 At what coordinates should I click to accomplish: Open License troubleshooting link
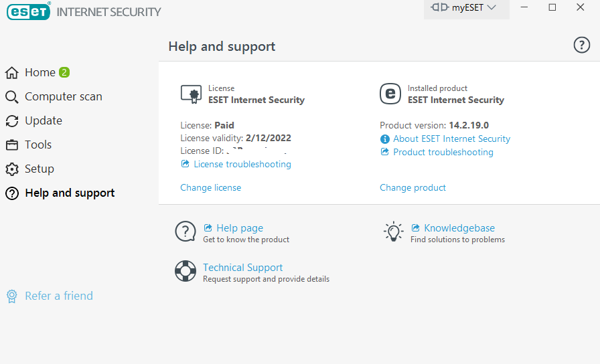tap(242, 164)
